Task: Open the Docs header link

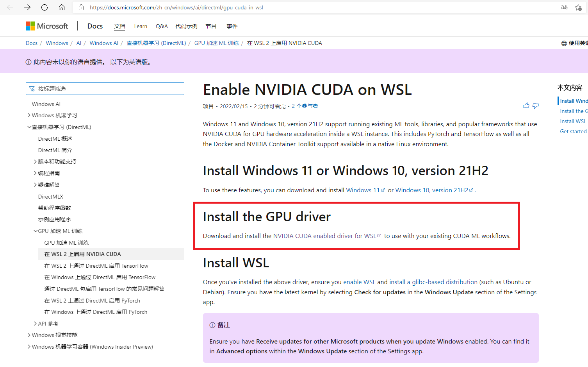Action: pos(95,26)
